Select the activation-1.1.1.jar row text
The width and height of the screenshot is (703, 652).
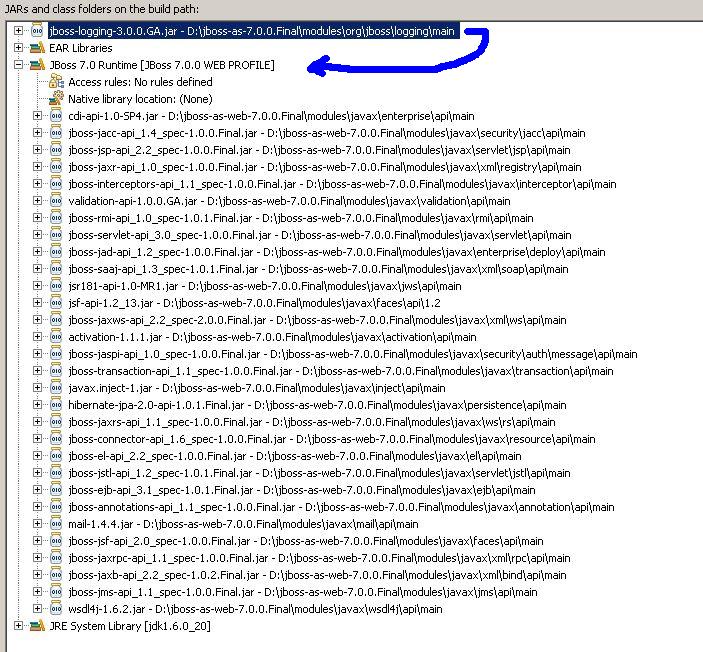[272, 337]
